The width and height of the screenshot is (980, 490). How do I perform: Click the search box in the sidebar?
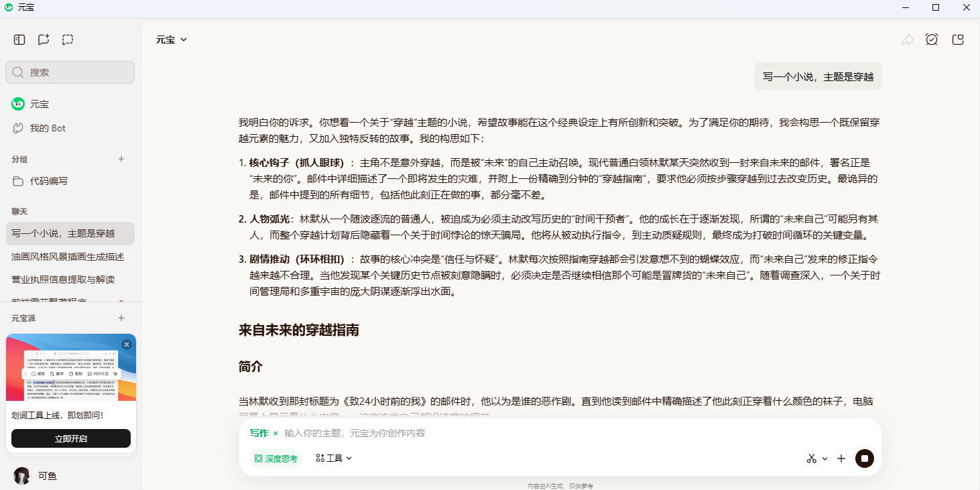click(70, 72)
